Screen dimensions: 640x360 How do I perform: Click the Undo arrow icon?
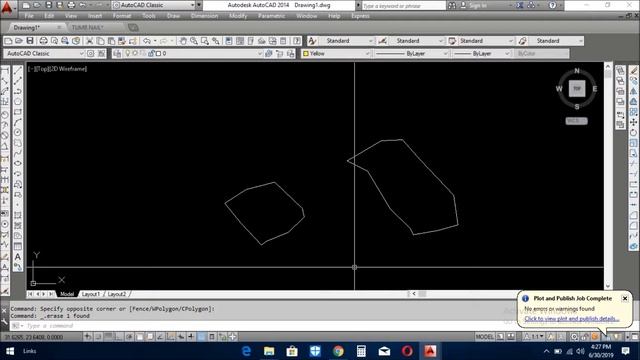coord(147,41)
